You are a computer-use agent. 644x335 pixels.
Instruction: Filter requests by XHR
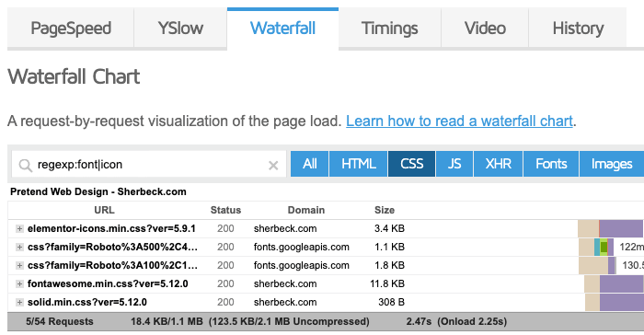pos(499,164)
